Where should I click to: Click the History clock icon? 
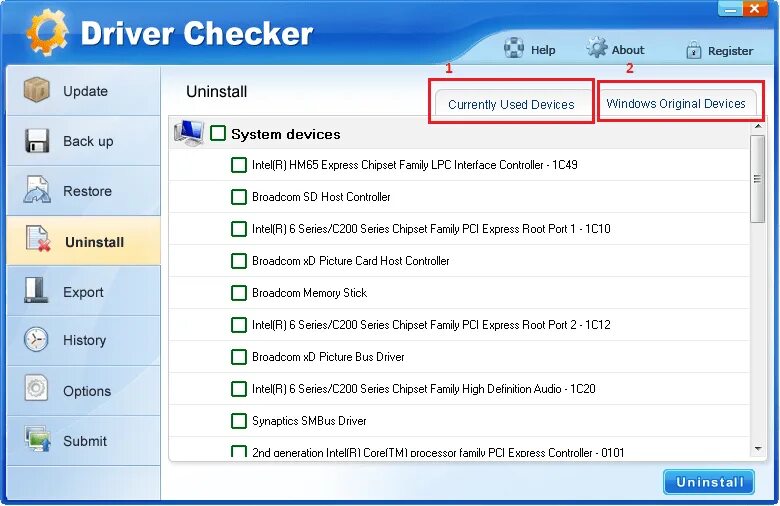coord(36,339)
